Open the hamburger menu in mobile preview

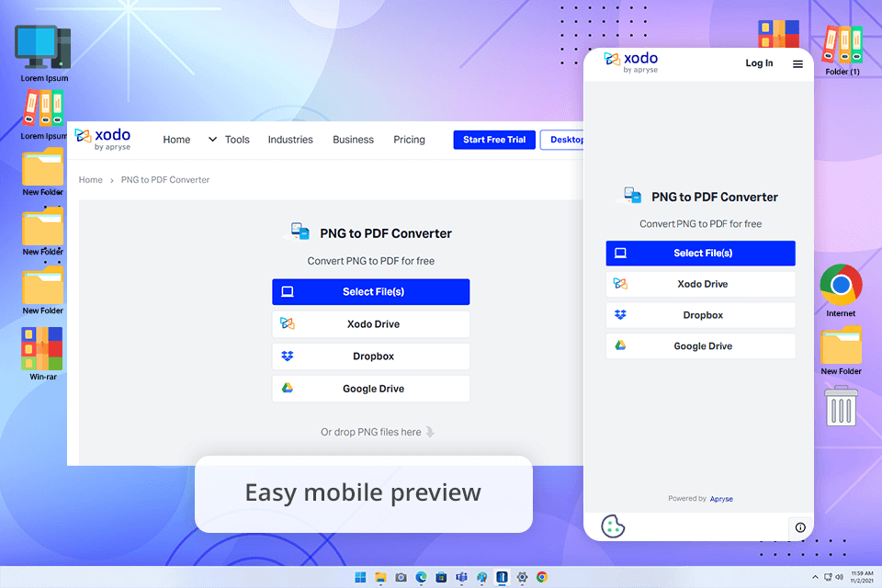point(797,64)
